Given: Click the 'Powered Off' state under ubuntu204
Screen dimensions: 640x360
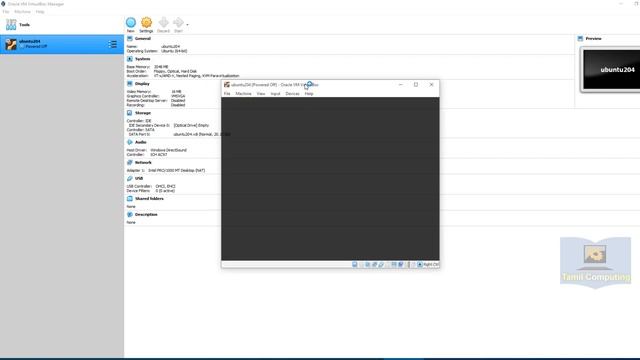Looking at the screenshot, I should coord(36,47).
